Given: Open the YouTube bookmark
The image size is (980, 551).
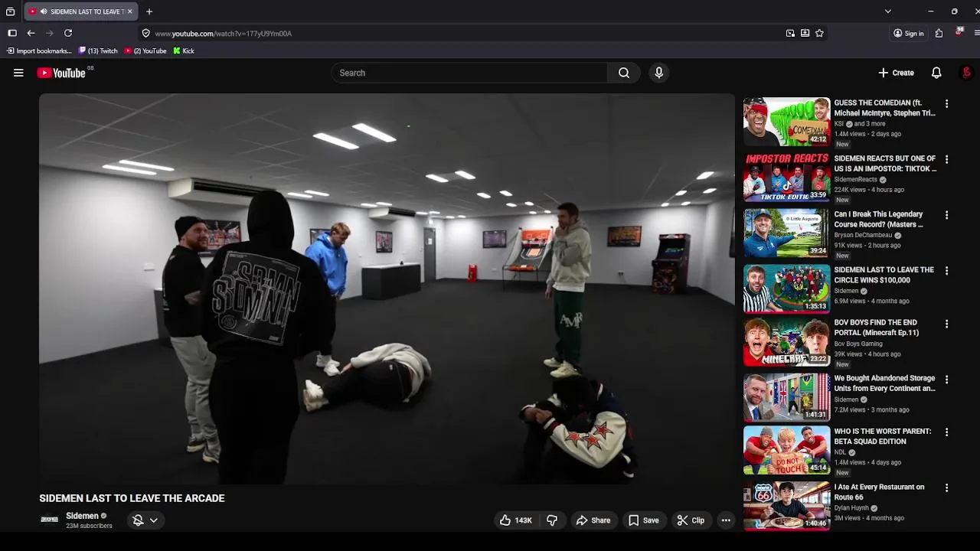Looking at the screenshot, I should pyautogui.click(x=145, y=51).
